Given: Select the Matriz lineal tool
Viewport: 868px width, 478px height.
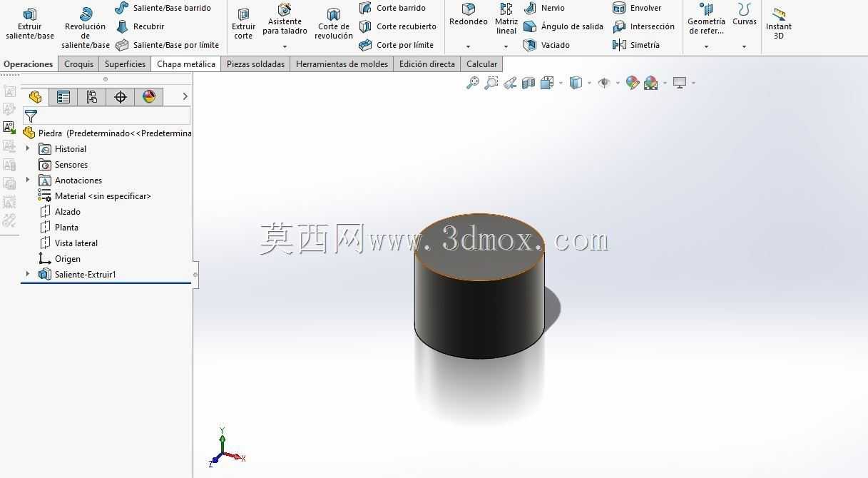Looking at the screenshot, I should point(506,19).
